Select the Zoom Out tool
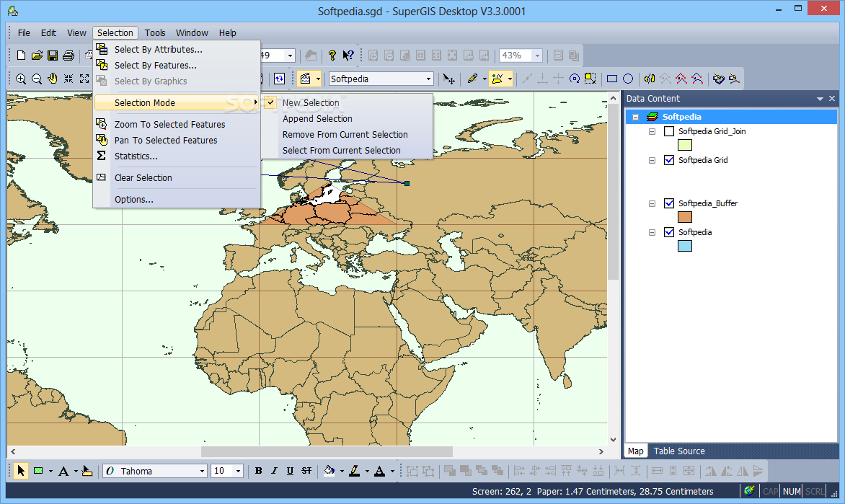 (37, 79)
